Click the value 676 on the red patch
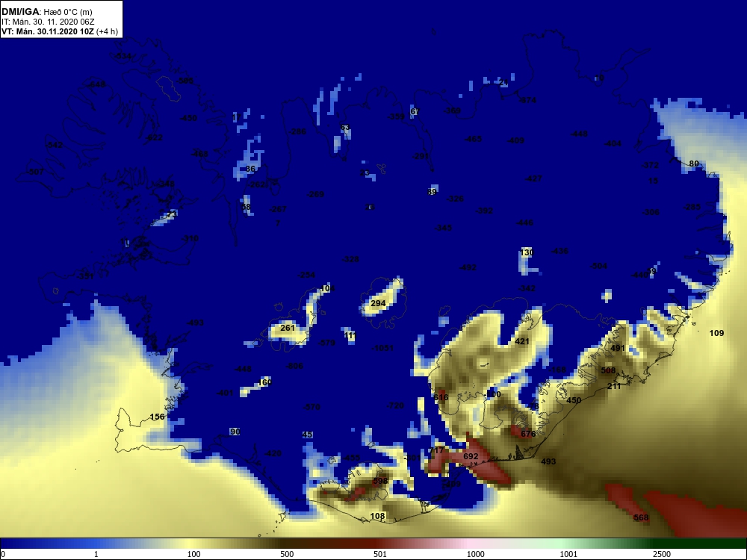This screenshot has width=747, height=560. (x=528, y=434)
